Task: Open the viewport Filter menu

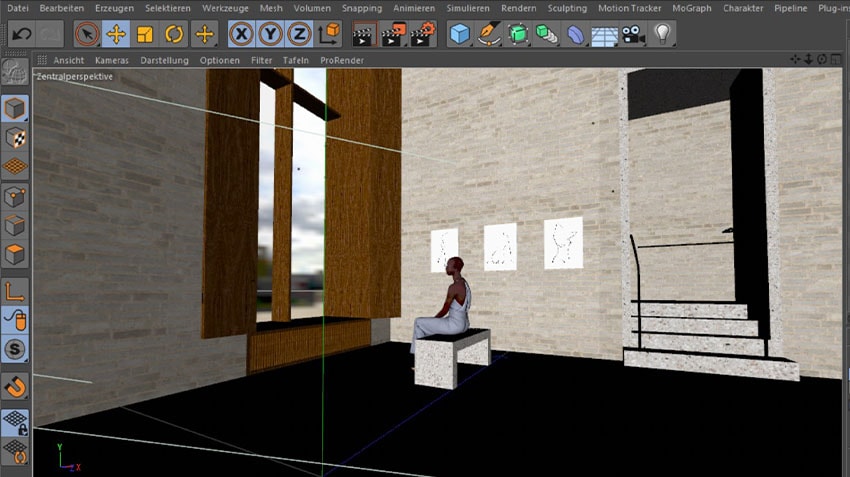Action: (261, 60)
